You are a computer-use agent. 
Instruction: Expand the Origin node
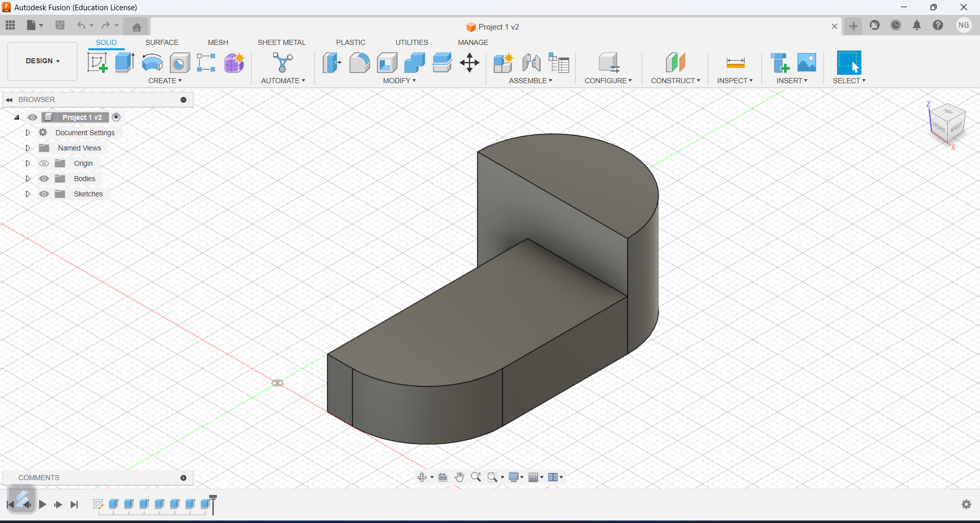(x=28, y=163)
